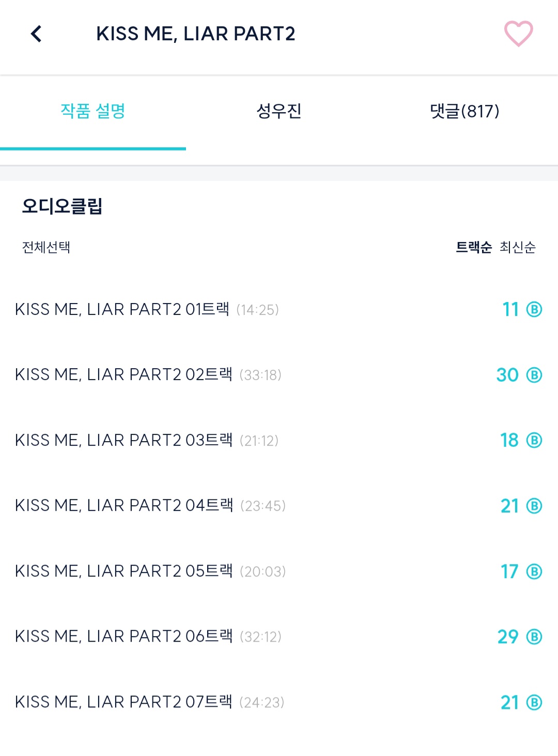Tap the pink heart favorite icon
The height and width of the screenshot is (756, 558).
[518, 34]
